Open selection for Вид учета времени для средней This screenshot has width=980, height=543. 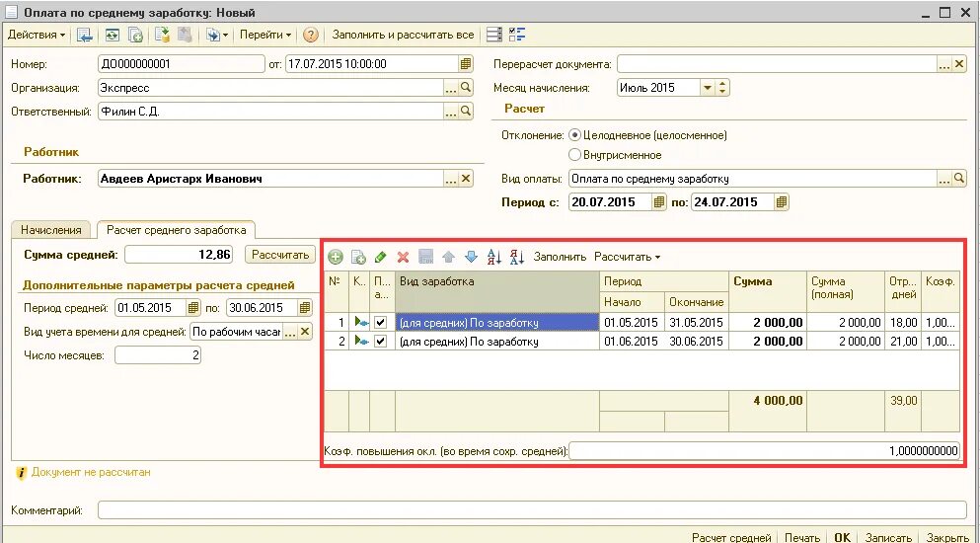pos(289,332)
